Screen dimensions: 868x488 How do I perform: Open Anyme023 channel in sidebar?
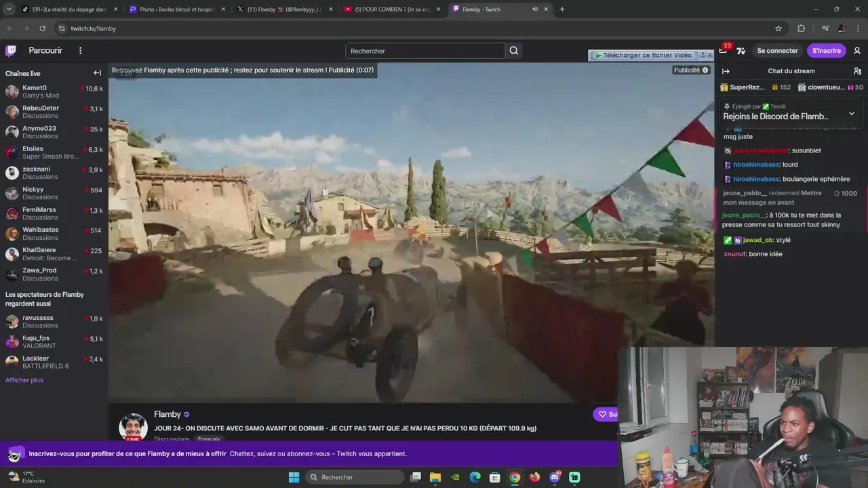click(x=54, y=132)
